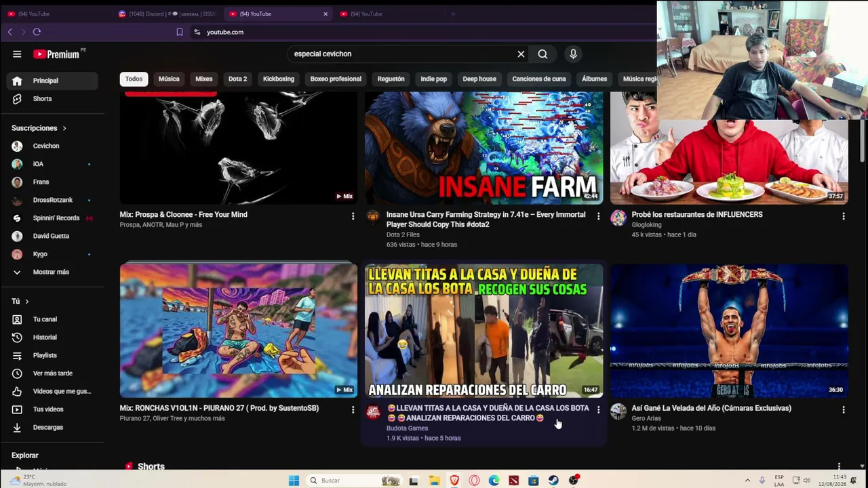This screenshot has height=488, width=868.
Task: Open the liked videos sidebar entry
Action: (53, 391)
